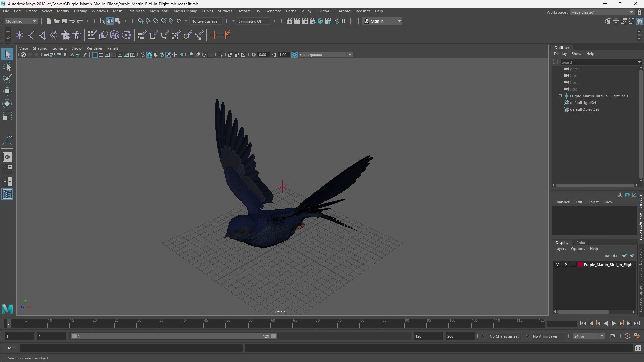Open the Outliner Display menu
The width and height of the screenshot is (644, 362).
pos(560,54)
